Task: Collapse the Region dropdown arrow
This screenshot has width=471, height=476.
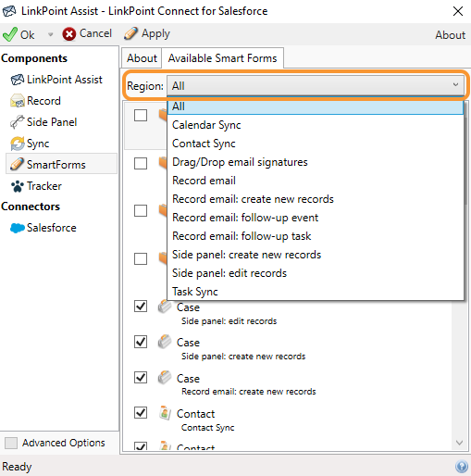Action: pos(455,85)
